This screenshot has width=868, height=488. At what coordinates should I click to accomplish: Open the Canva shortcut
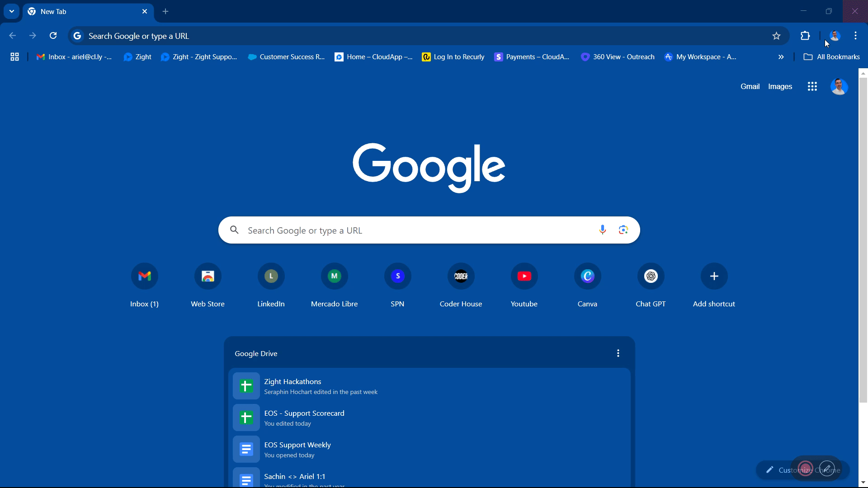pos(588,285)
